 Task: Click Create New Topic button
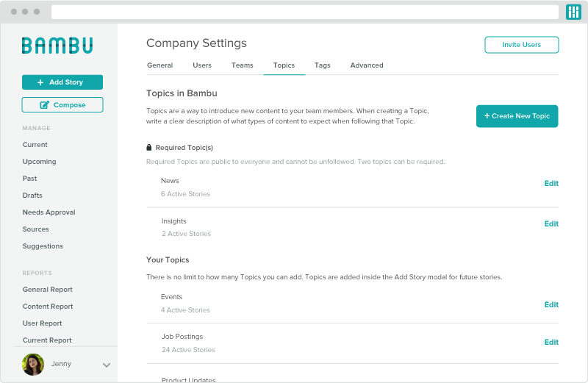point(517,116)
